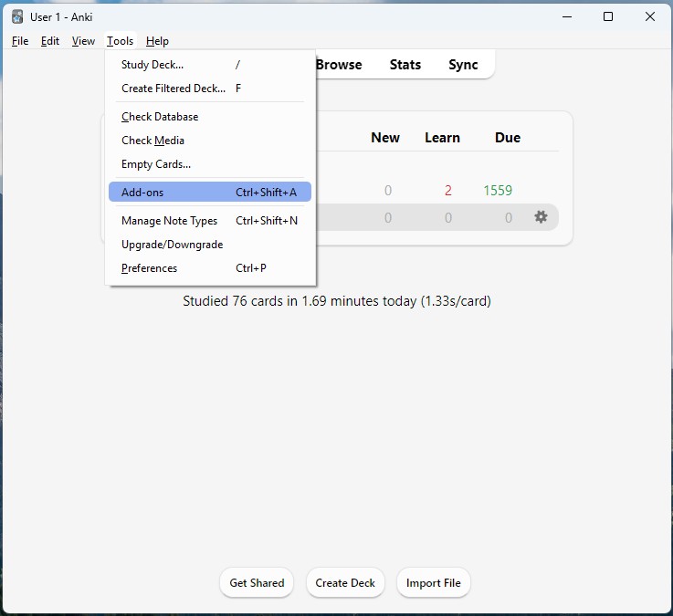Choose Empty Cards... option
Image resolution: width=673 pixels, height=616 pixels.
click(x=210, y=164)
